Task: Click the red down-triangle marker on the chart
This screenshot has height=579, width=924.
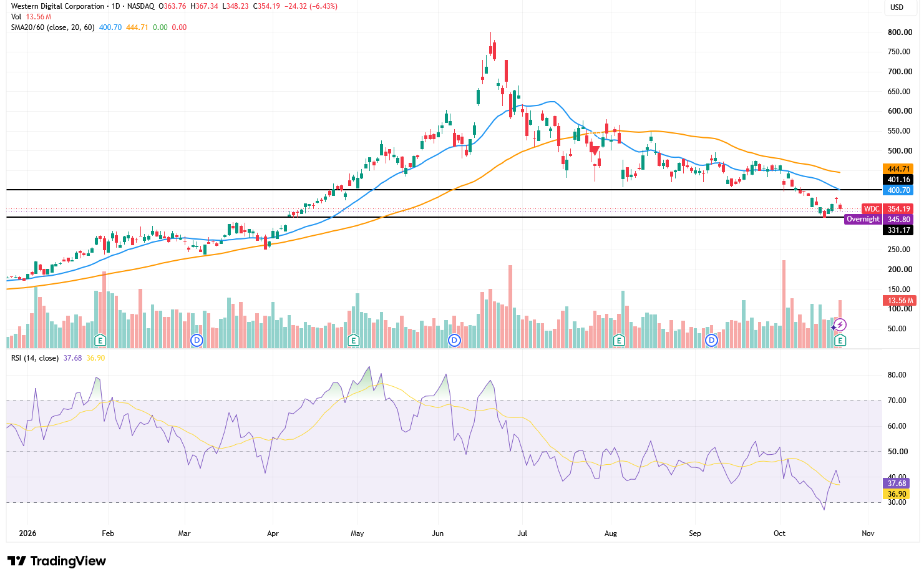Action: (595, 150)
